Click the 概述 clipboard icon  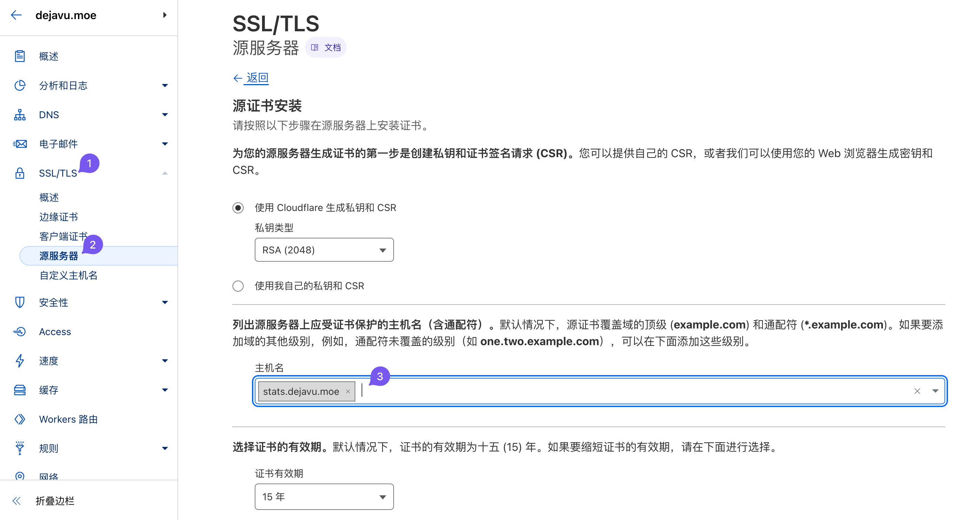(x=20, y=56)
